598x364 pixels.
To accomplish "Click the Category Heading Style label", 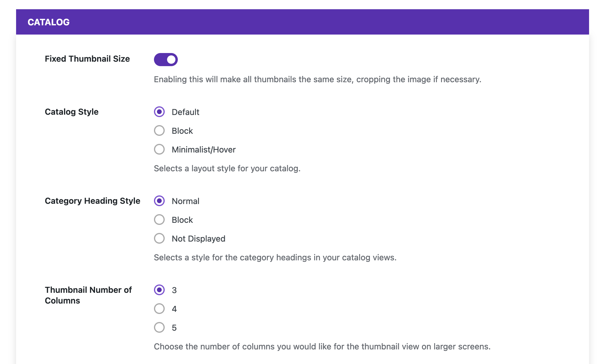I will [x=92, y=201].
